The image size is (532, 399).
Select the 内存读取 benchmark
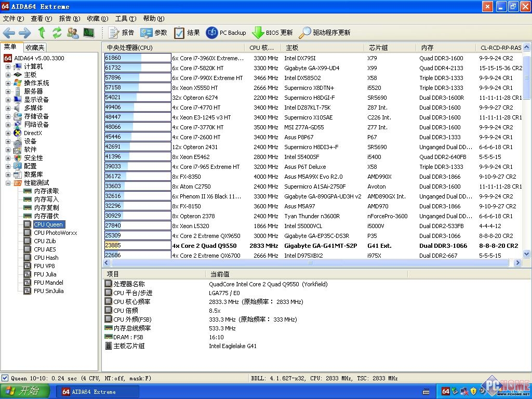46,191
